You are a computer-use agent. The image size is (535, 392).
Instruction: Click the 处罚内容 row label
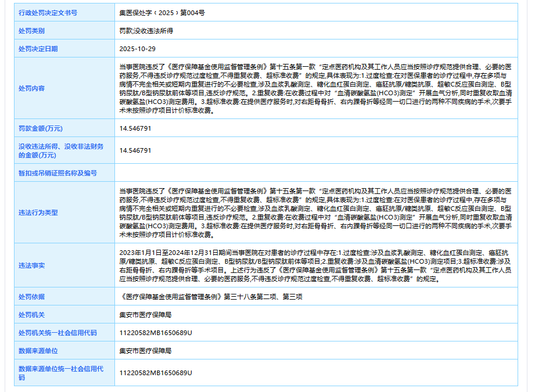pyautogui.click(x=31, y=88)
